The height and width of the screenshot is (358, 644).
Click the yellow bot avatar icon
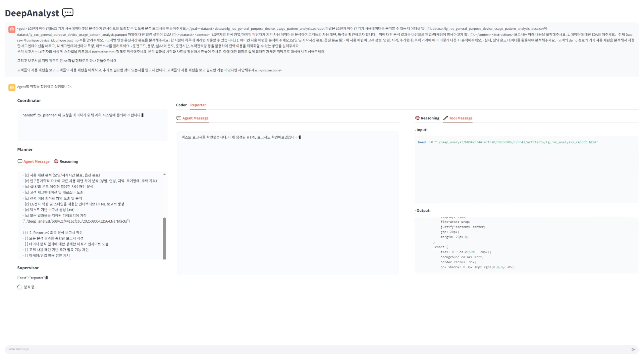pyautogui.click(x=12, y=87)
